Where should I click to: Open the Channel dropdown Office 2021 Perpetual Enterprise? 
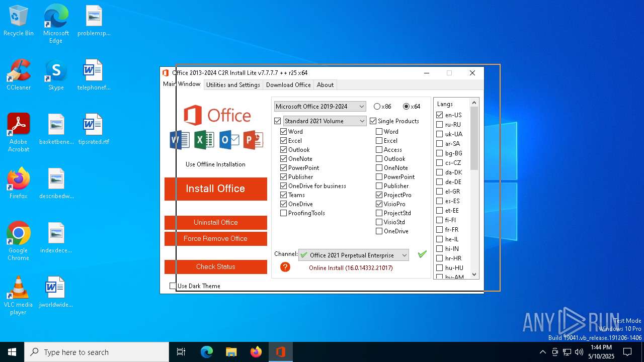[x=354, y=255]
